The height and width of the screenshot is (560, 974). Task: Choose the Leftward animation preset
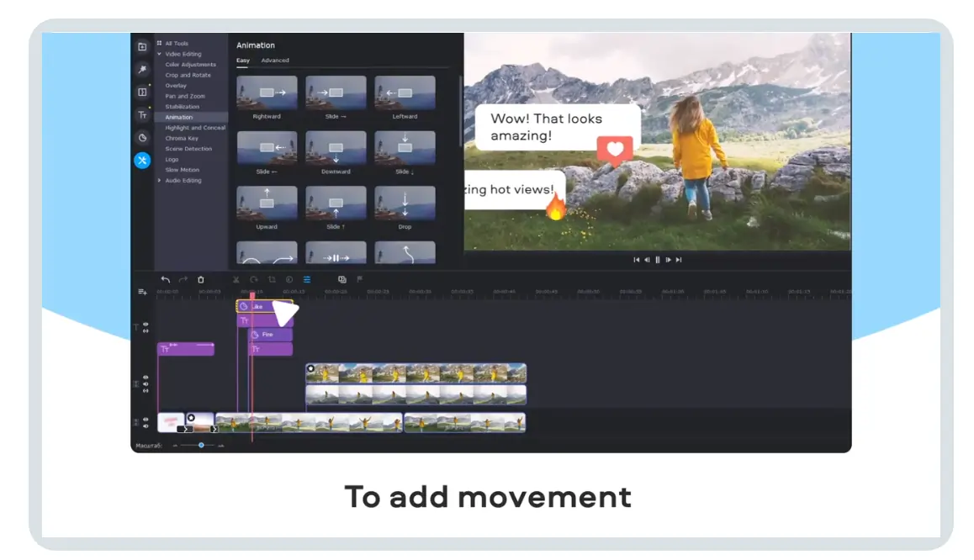pos(405,93)
